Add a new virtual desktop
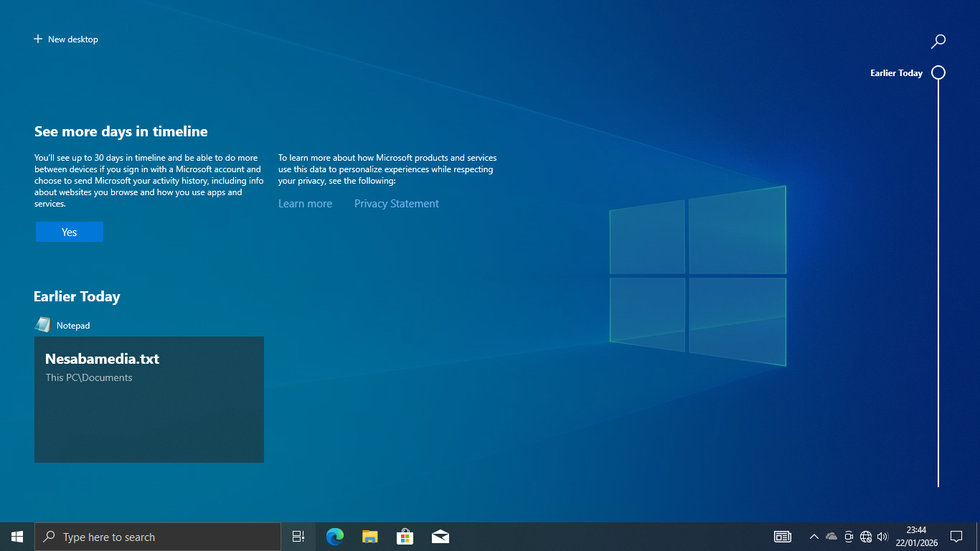Viewport: 980px width, 551px height. point(66,39)
